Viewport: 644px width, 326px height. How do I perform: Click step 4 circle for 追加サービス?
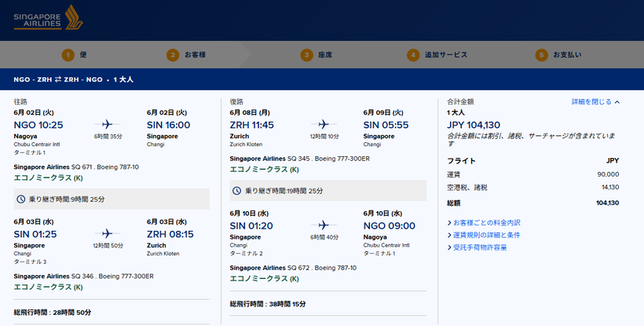pyautogui.click(x=413, y=55)
